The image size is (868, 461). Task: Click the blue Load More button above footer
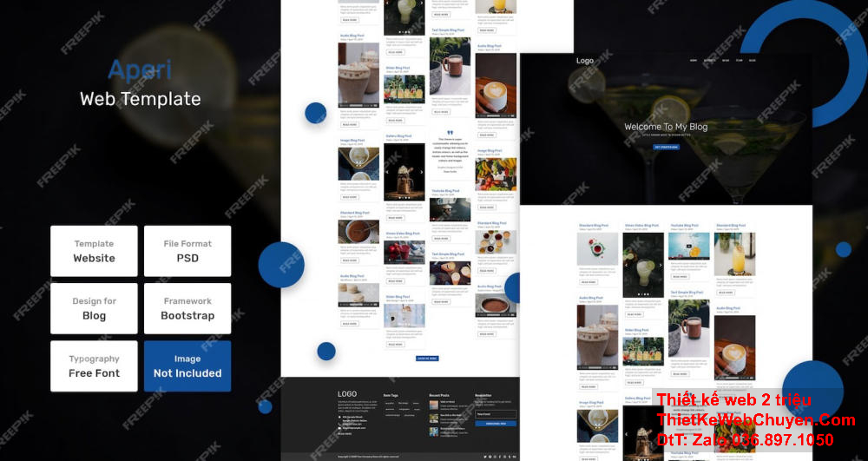(x=427, y=358)
